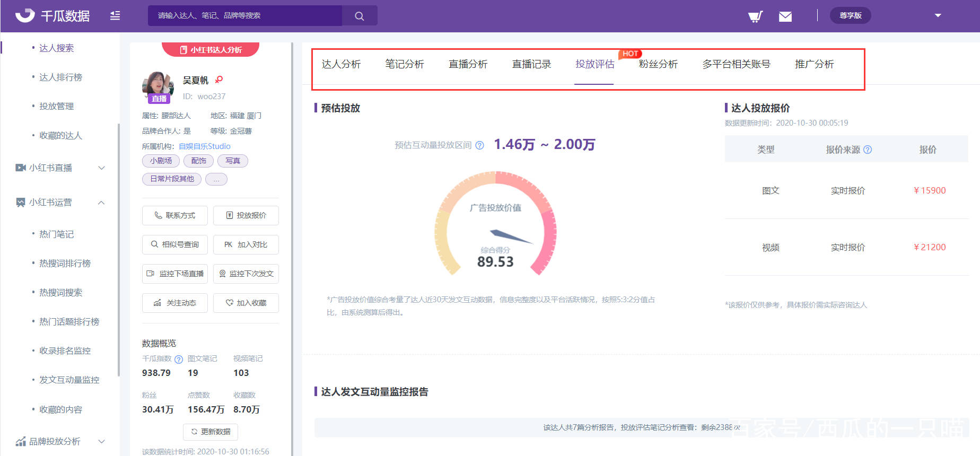Click the 直播 badge on the avatar
This screenshot has height=456, width=980.
[x=159, y=99]
